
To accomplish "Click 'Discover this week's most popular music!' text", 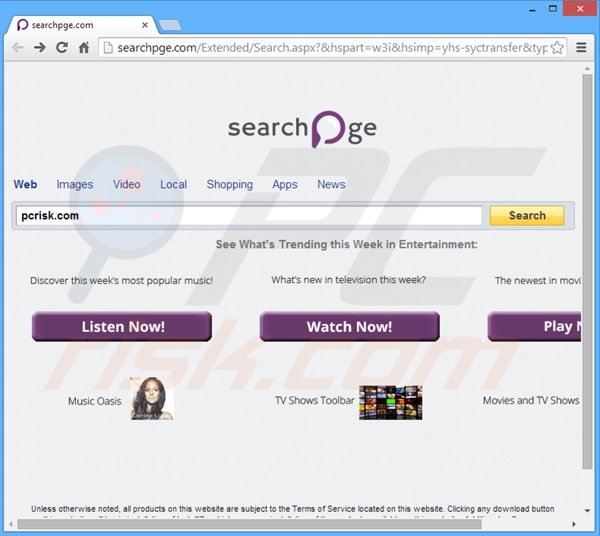I will (121, 280).
